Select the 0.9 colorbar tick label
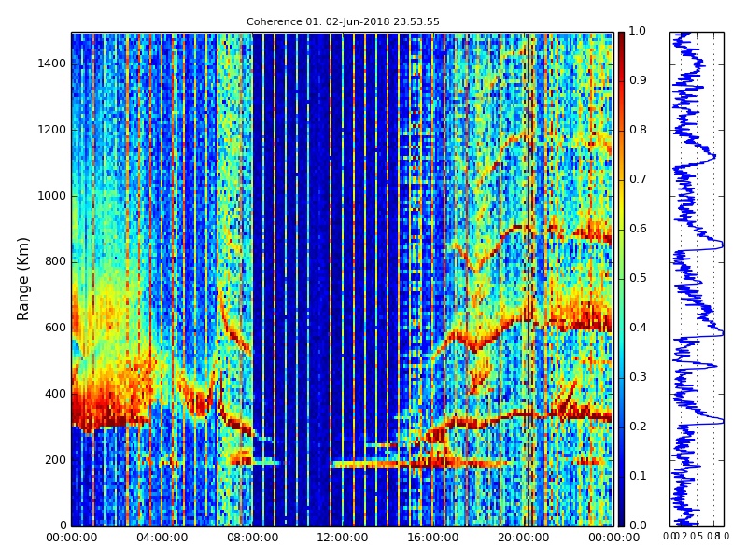Image resolution: width=747 pixels, height=560 pixels. click(638, 80)
